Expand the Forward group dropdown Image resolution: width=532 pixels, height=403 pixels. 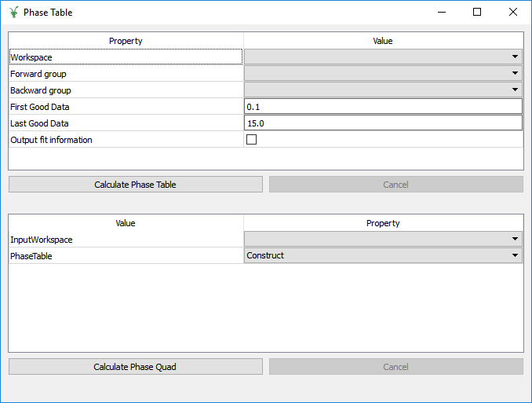(x=383, y=74)
